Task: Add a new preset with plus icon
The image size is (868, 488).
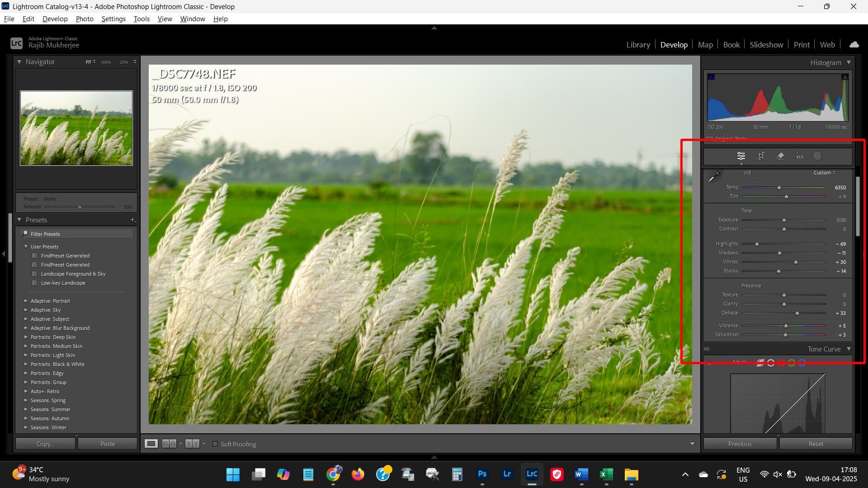Action: click(x=132, y=220)
